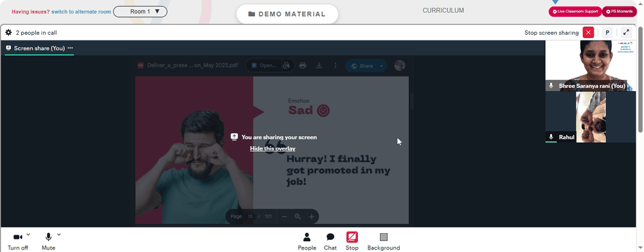Open the Demo Material folder button

[x=287, y=14]
